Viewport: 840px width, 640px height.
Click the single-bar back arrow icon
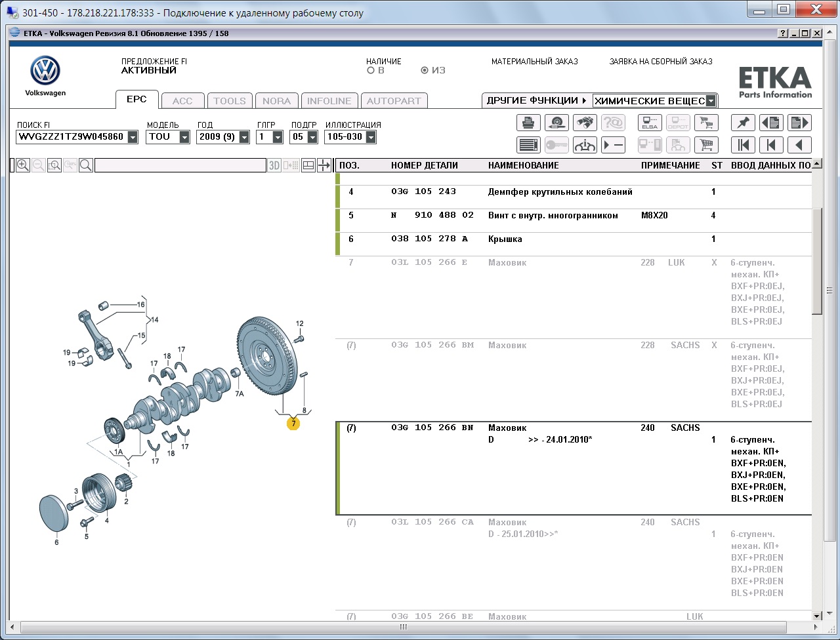(771, 145)
